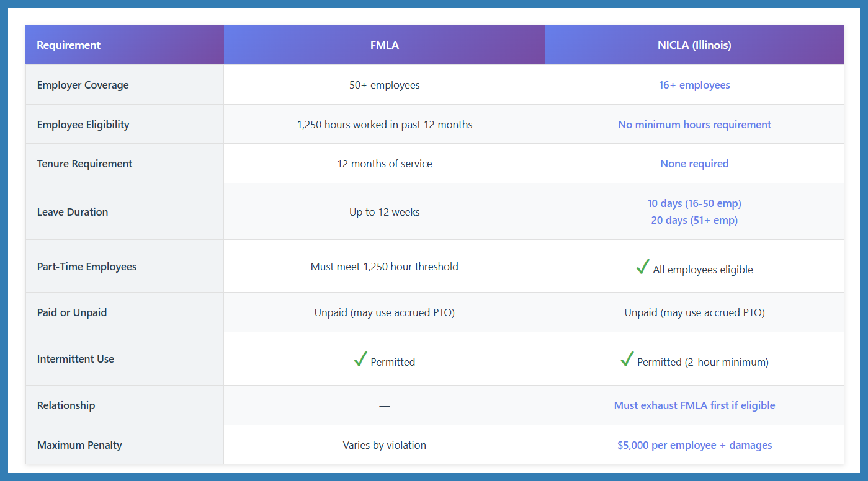Select the Varies by violation cell

pyautogui.click(x=385, y=445)
